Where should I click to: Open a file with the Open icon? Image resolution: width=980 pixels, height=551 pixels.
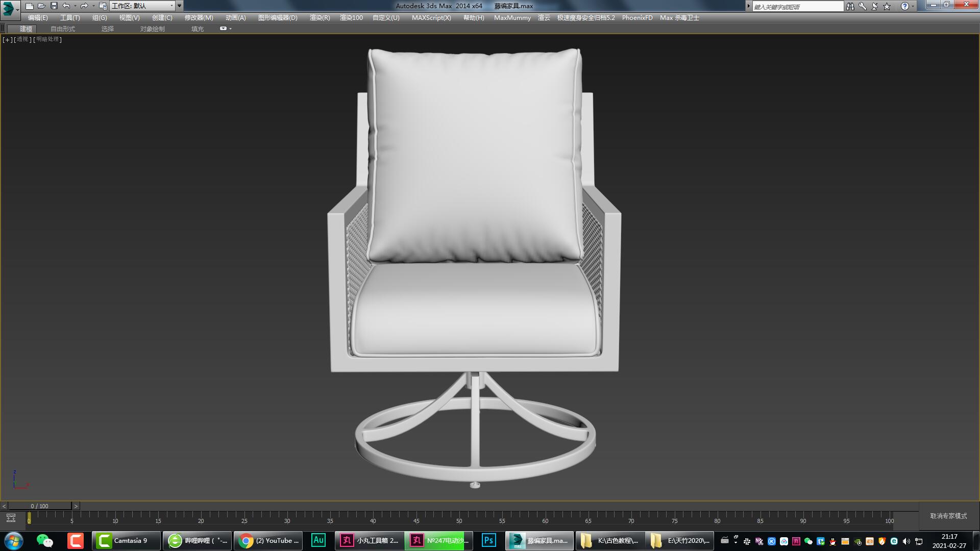pyautogui.click(x=42, y=6)
